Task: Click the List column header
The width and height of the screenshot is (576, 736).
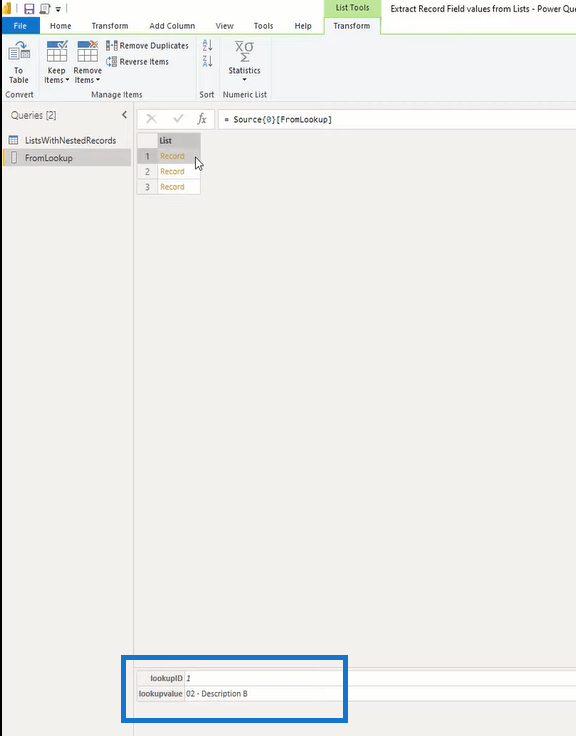Action: pyautogui.click(x=179, y=140)
